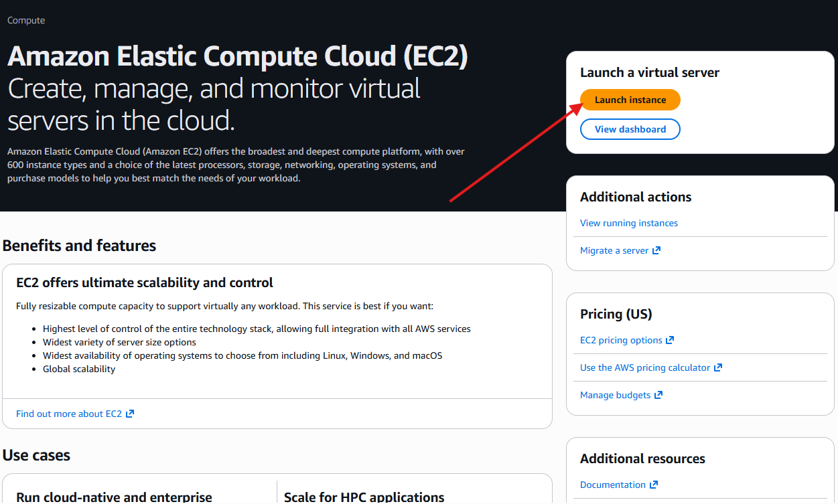
Task: Click the Fully resizable compute capacity sentence
Action: (224, 306)
